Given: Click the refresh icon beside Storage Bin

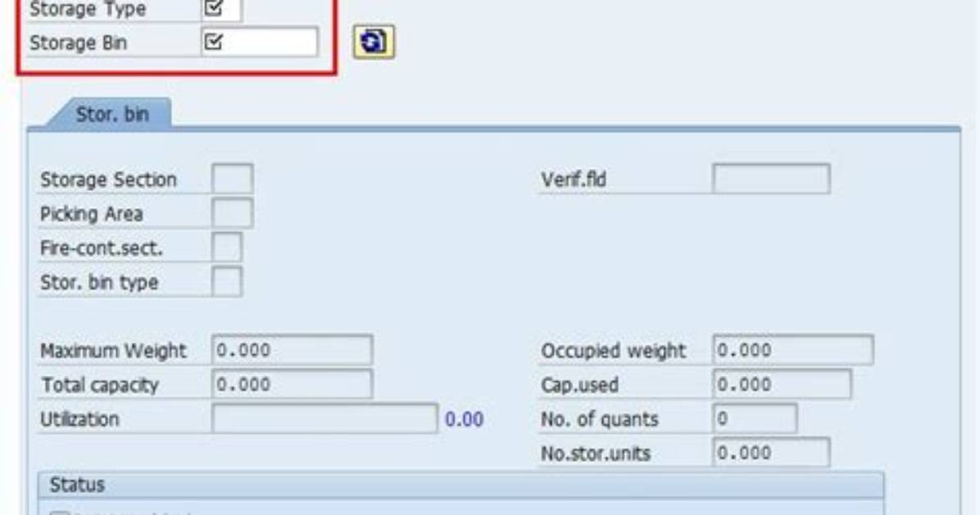Looking at the screenshot, I should (374, 42).
